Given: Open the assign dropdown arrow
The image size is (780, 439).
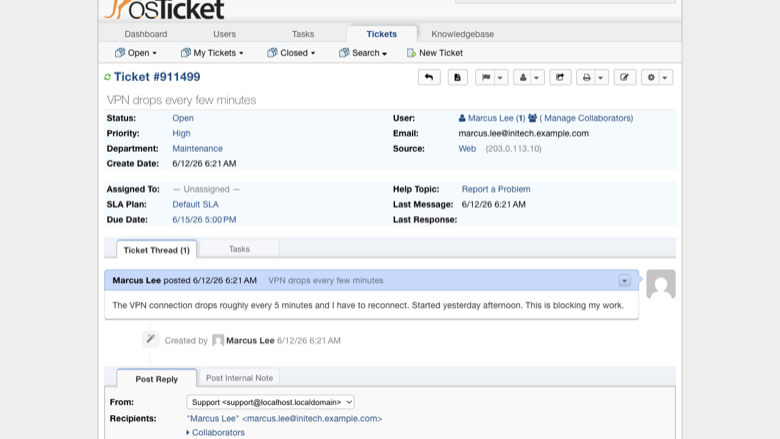Looking at the screenshot, I should (x=537, y=78).
